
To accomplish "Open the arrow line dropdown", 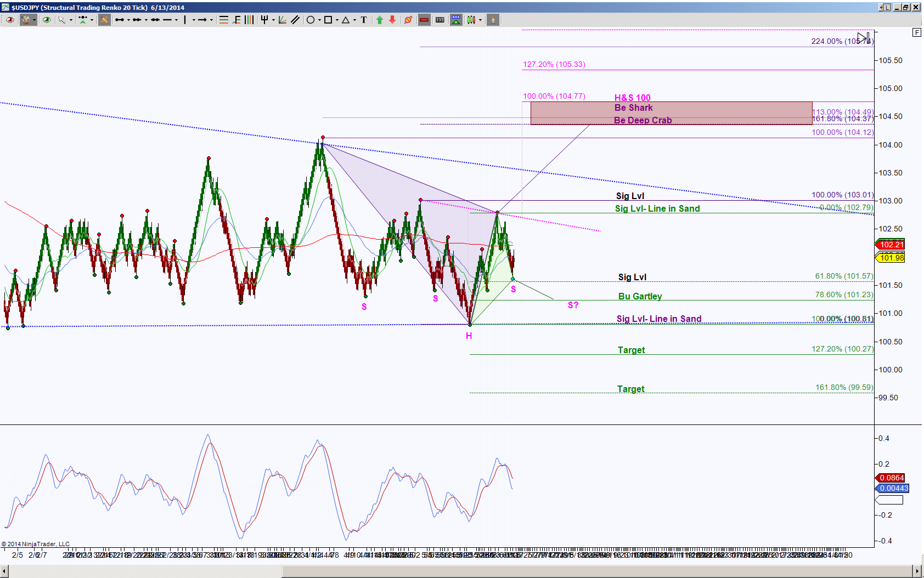I will (211, 20).
